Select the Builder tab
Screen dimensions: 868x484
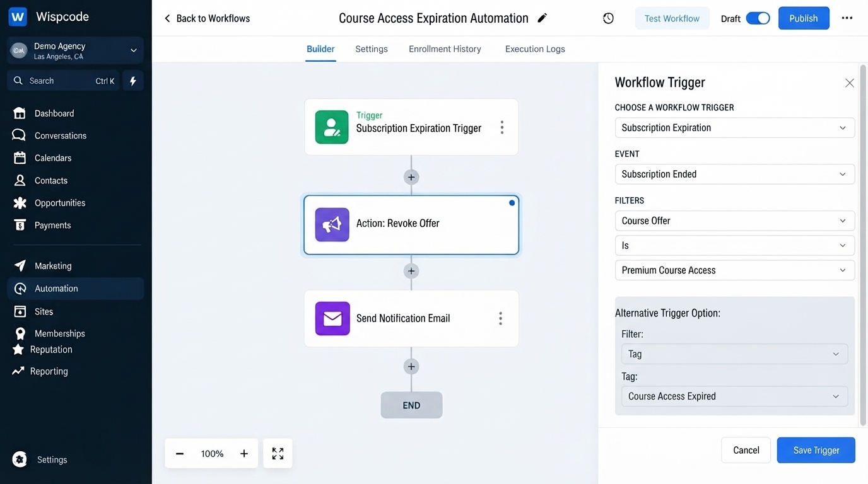[320, 49]
